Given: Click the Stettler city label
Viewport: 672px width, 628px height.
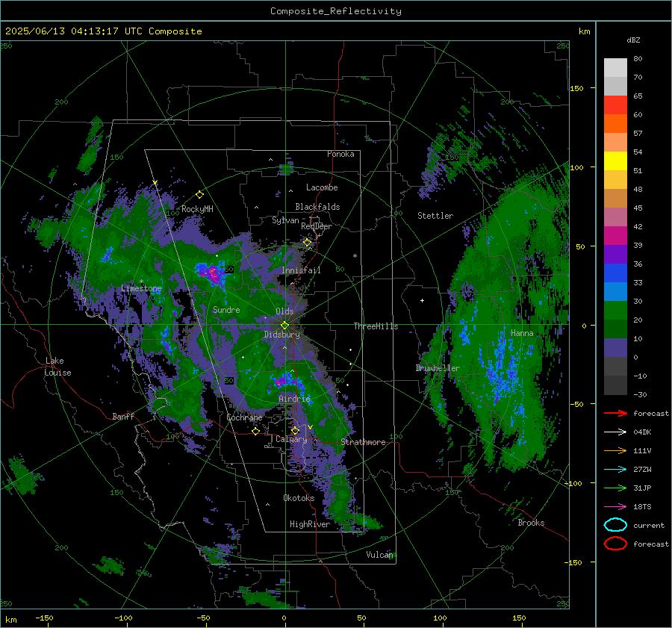Looking at the screenshot, I should (435, 216).
